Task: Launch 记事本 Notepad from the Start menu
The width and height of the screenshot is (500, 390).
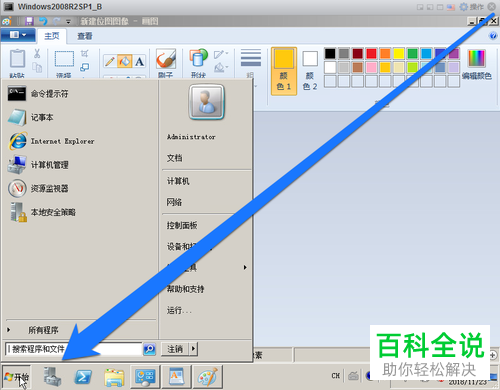Action: [80, 117]
